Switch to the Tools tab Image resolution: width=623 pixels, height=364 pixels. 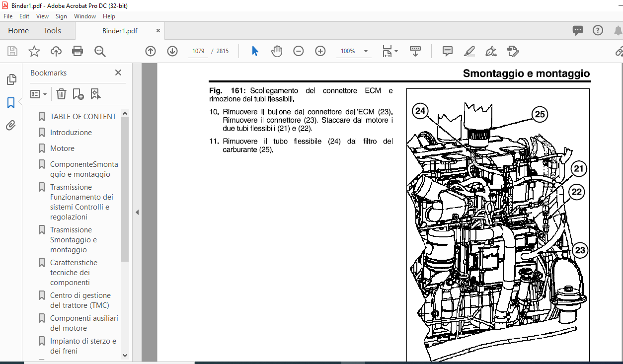52,30
